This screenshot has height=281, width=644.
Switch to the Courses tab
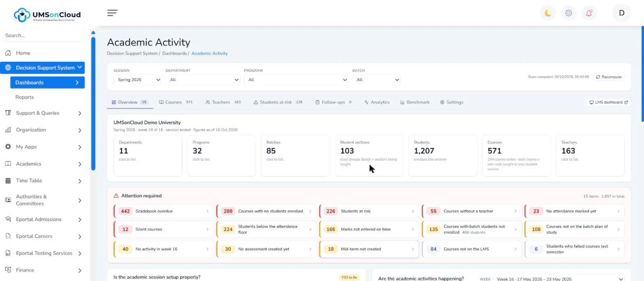[176, 102]
